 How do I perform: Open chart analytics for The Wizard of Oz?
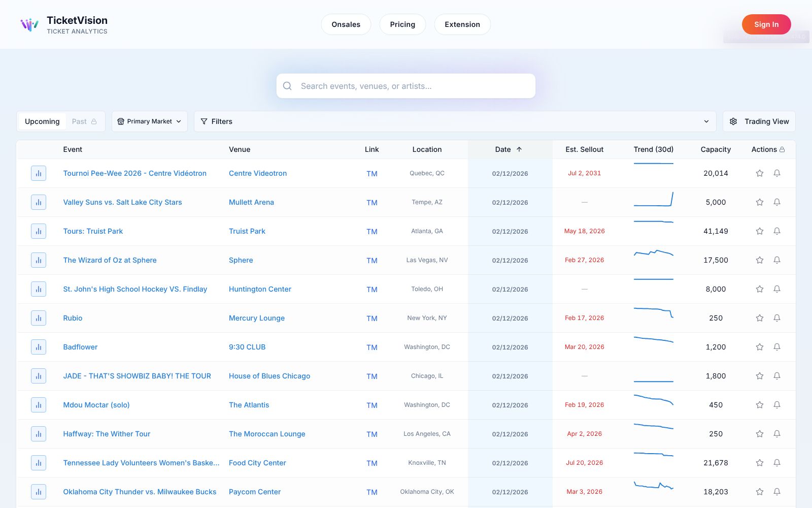click(39, 260)
